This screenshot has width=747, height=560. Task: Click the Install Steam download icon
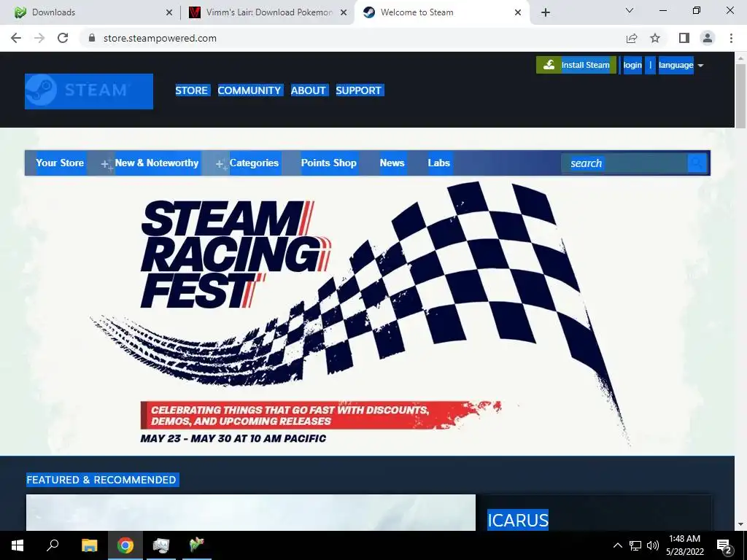click(549, 65)
